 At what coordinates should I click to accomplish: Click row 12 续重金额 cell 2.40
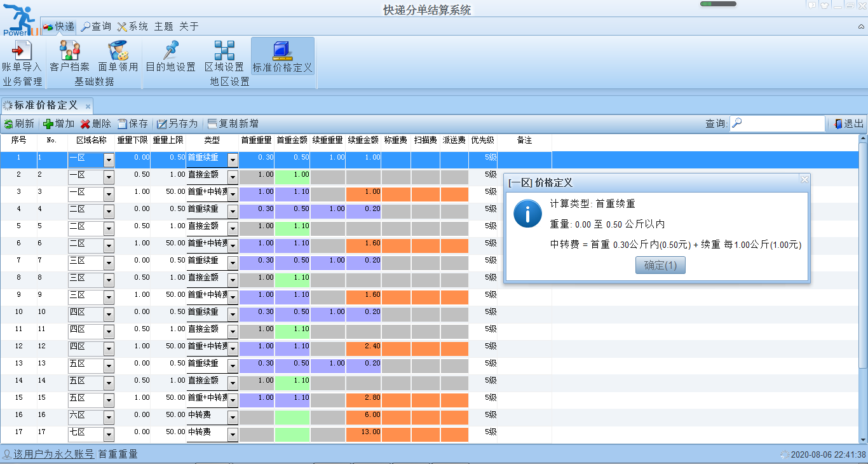(x=363, y=349)
